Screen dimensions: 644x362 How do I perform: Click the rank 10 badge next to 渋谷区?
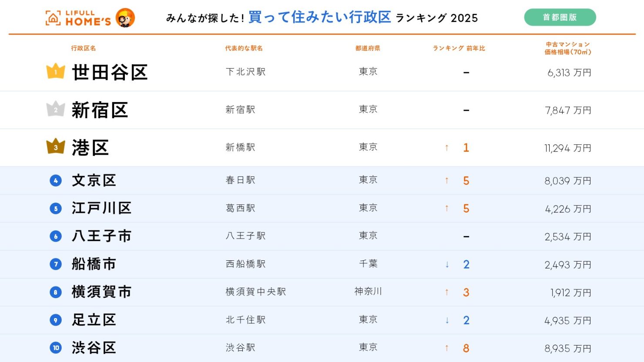click(x=55, y=348)
